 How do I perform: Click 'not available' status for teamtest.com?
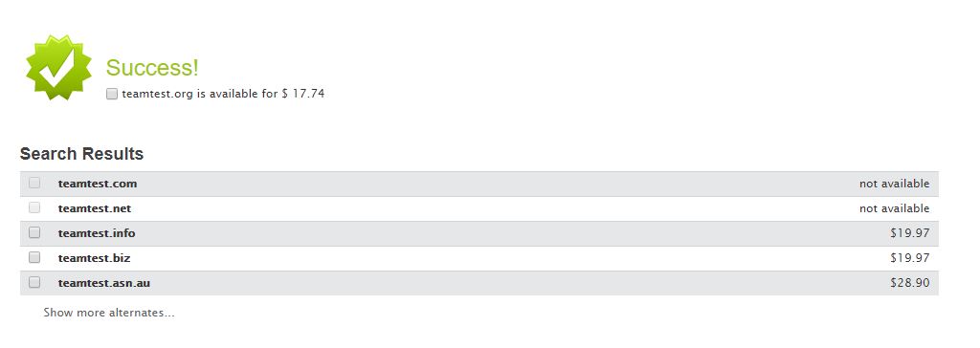pyautogui.click(x=895, y=184)
